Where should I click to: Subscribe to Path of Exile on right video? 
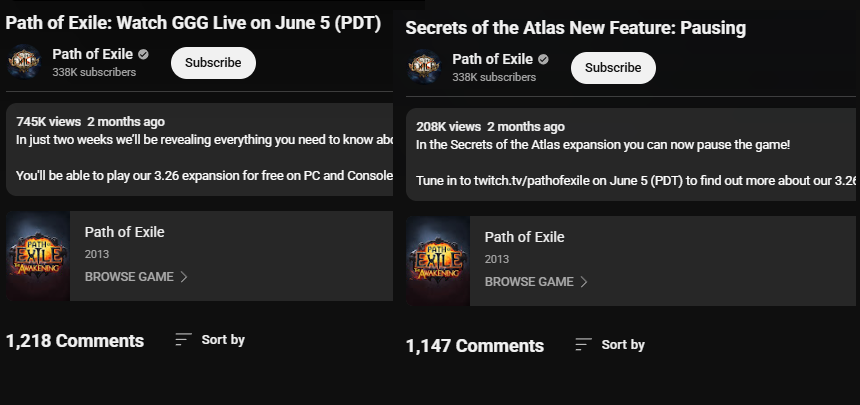613,68
